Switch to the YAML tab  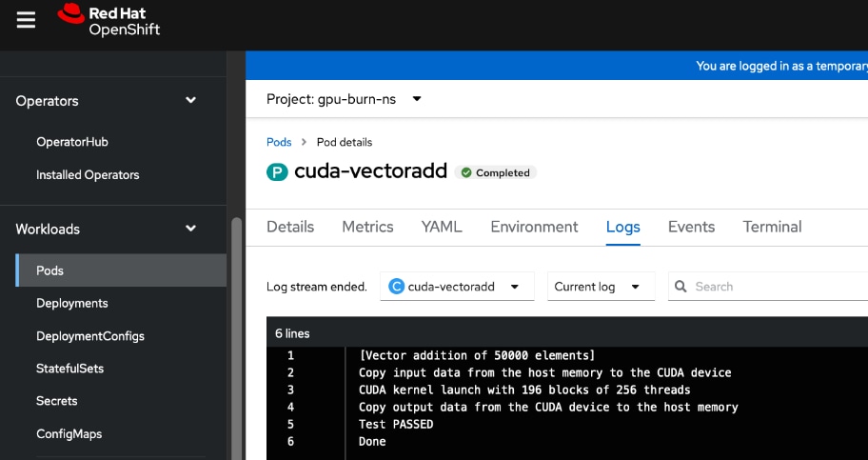point(442,227)
